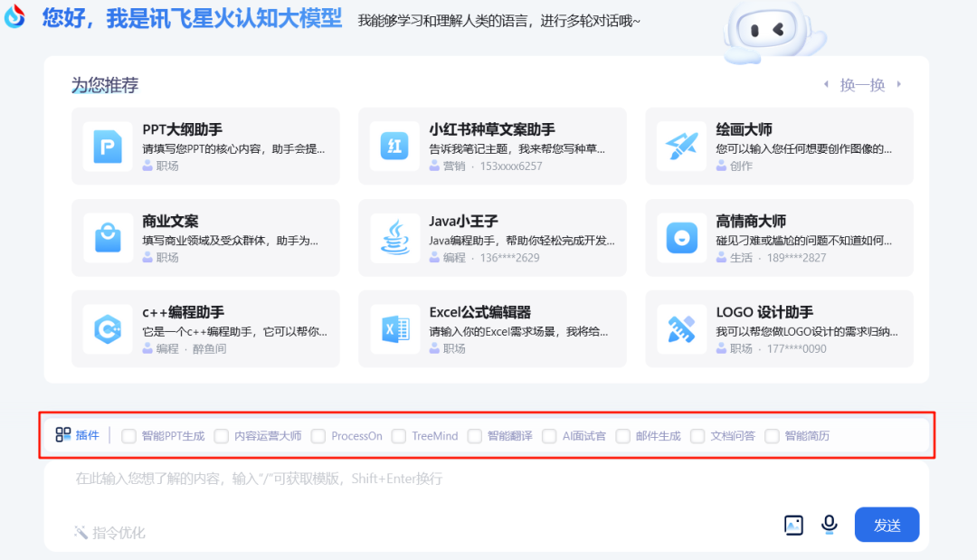977x560 pixels.
Task: Click the 指令优化 text link
Action: click(x=119, y=533)
